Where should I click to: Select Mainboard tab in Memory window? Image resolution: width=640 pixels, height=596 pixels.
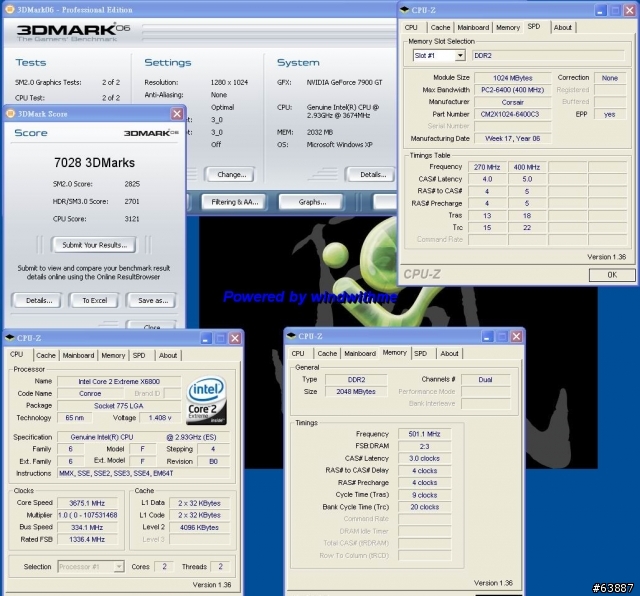click(360, 353)
